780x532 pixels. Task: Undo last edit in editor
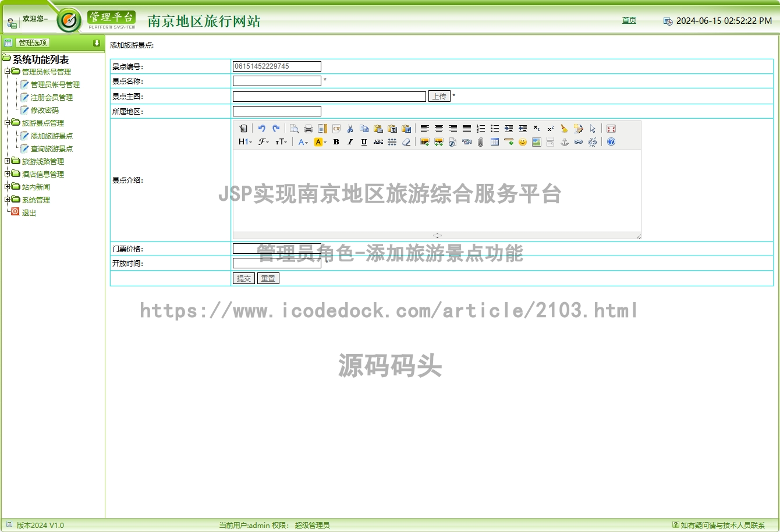(x=262, y=129)
